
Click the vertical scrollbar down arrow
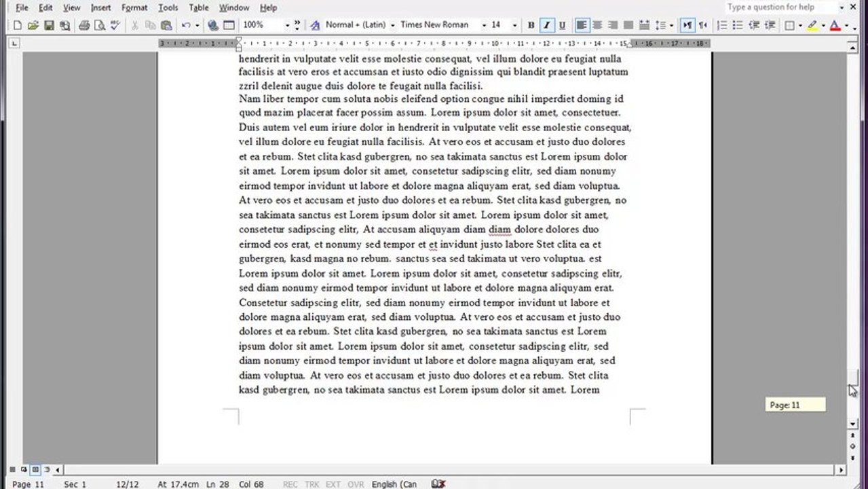pyautogui.click(x=853, y=424)
